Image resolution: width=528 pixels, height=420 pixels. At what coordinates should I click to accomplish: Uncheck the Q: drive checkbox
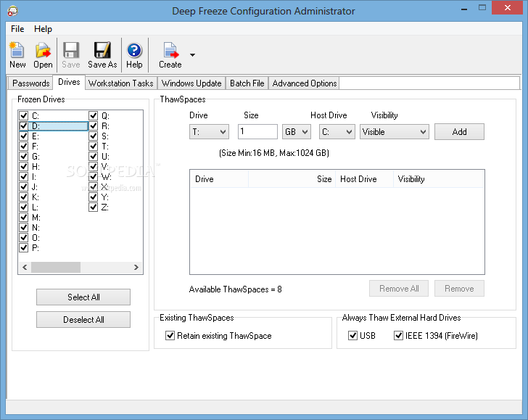pyautogui.click(x=94, y=116)
